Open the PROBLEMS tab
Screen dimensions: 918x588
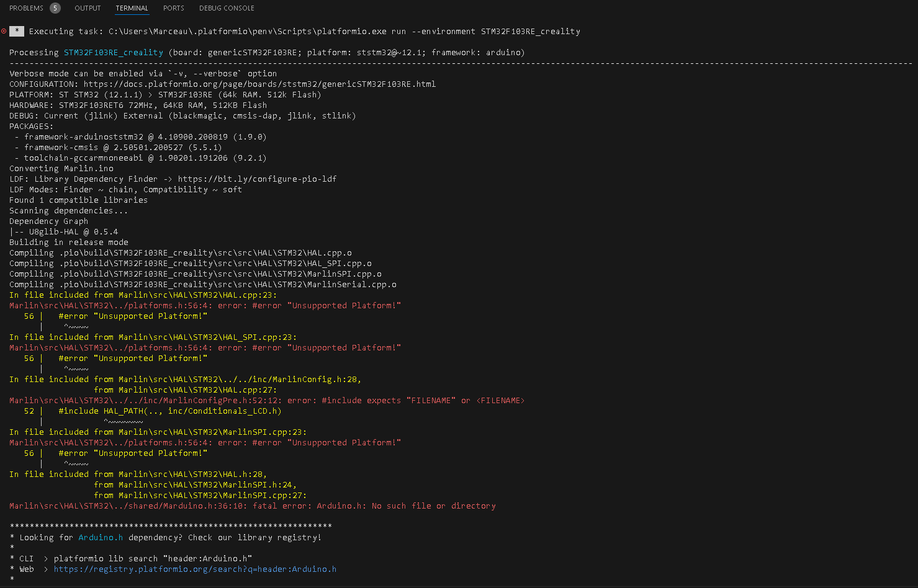(26, 8)
